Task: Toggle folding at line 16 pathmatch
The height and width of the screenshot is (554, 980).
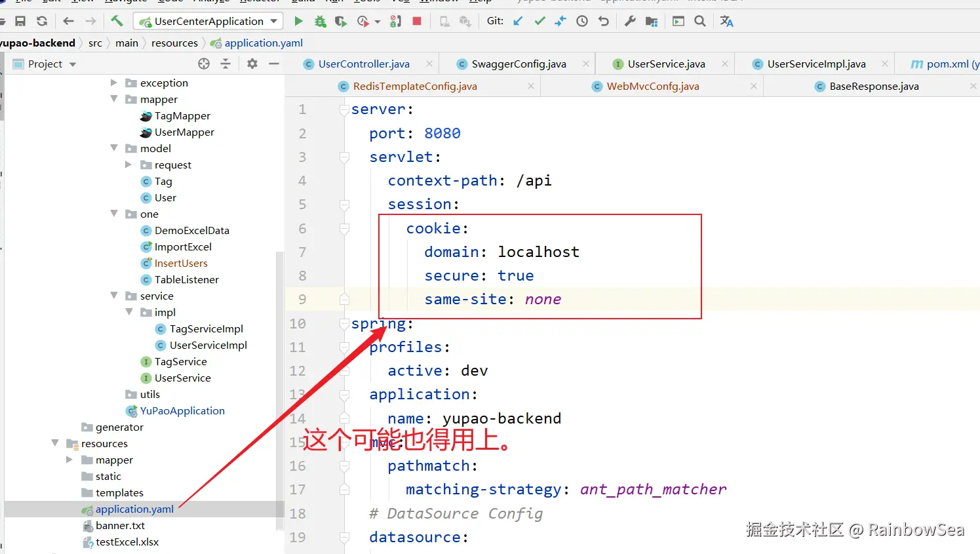Action: (344, 466)
